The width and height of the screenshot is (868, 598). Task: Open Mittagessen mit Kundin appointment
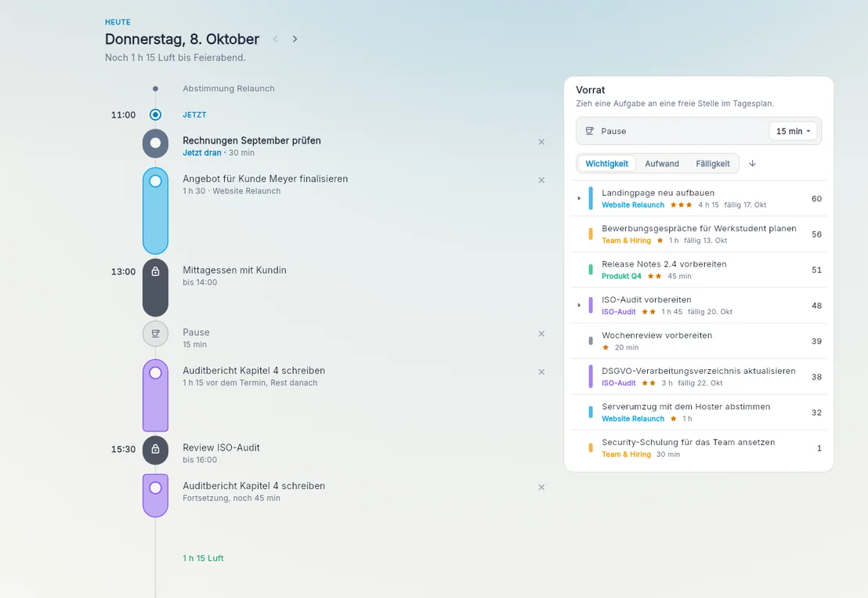point(234,270)
